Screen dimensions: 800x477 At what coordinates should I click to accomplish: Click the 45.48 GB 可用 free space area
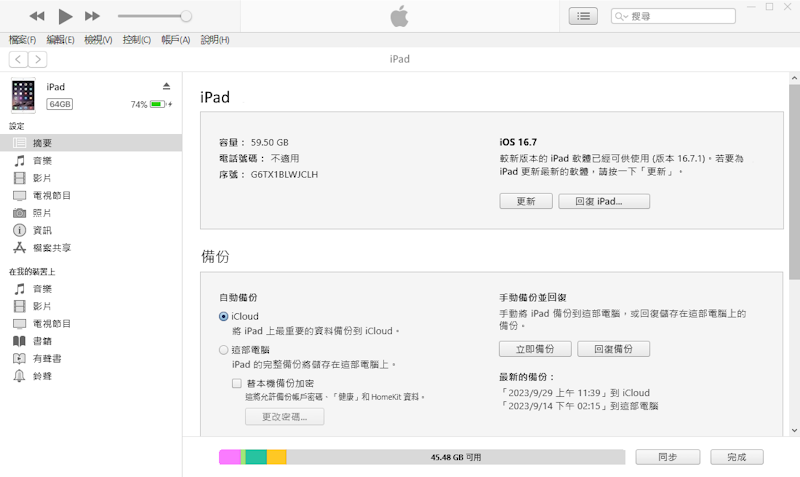click(456, 457)
